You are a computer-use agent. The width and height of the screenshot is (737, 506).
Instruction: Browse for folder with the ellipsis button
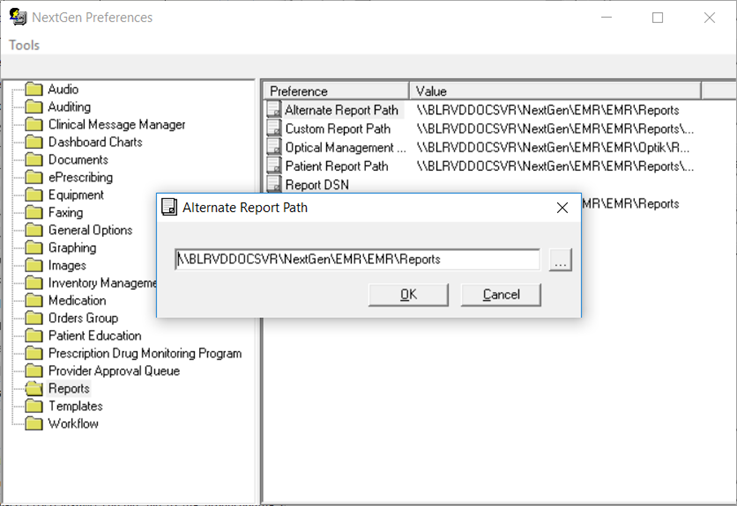[x=560, y=260]
